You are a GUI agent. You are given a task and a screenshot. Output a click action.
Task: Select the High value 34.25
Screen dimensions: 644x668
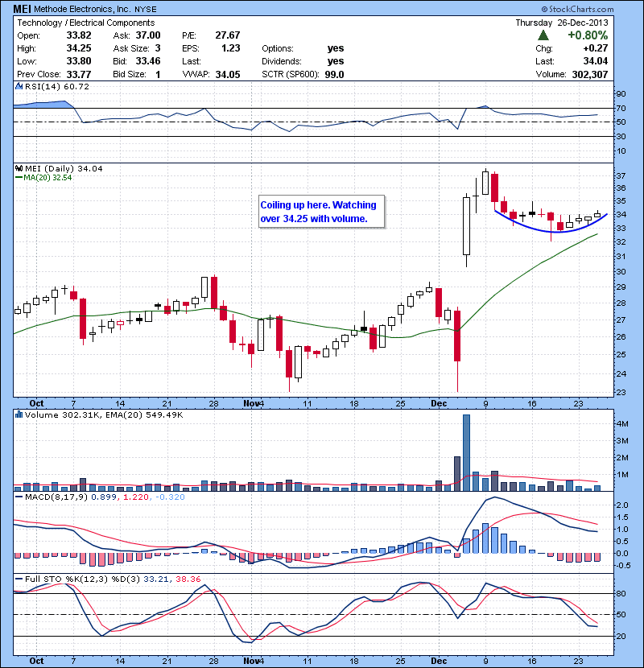point(79,48)
